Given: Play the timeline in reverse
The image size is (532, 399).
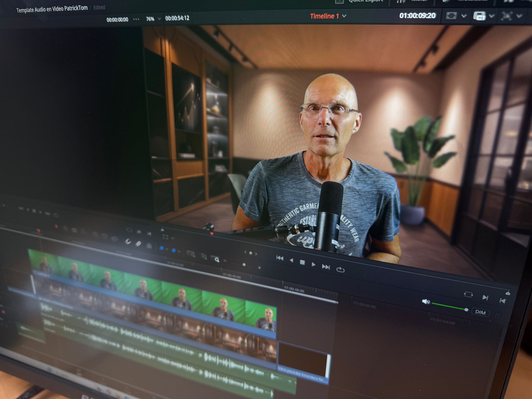Looking at the screenshot, I should pos(291,260).
